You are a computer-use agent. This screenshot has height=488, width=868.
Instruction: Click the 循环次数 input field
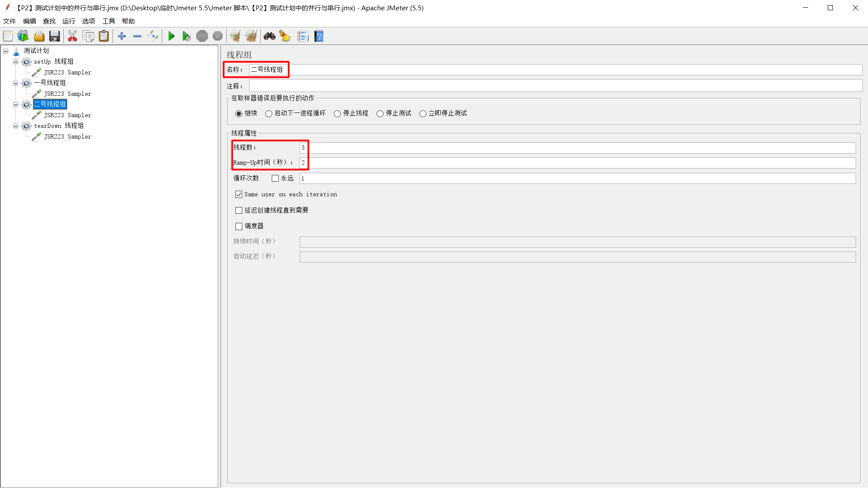pyautogui.click(x=577, y=178)
